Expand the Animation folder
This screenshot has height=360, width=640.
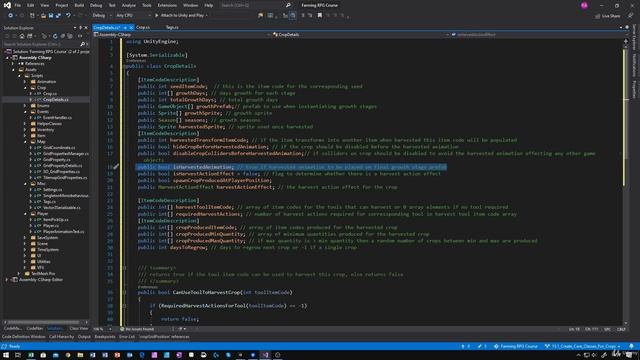coord(25,82)
